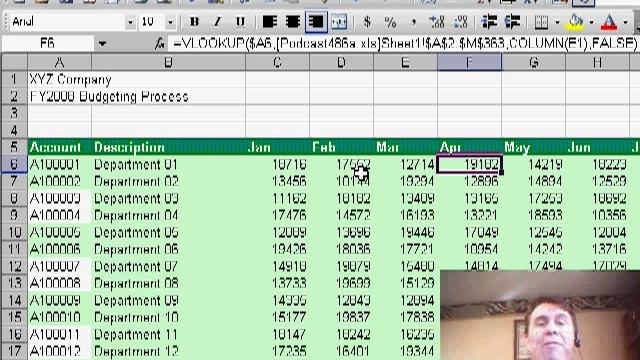Select column B header

tap(168, 62)
